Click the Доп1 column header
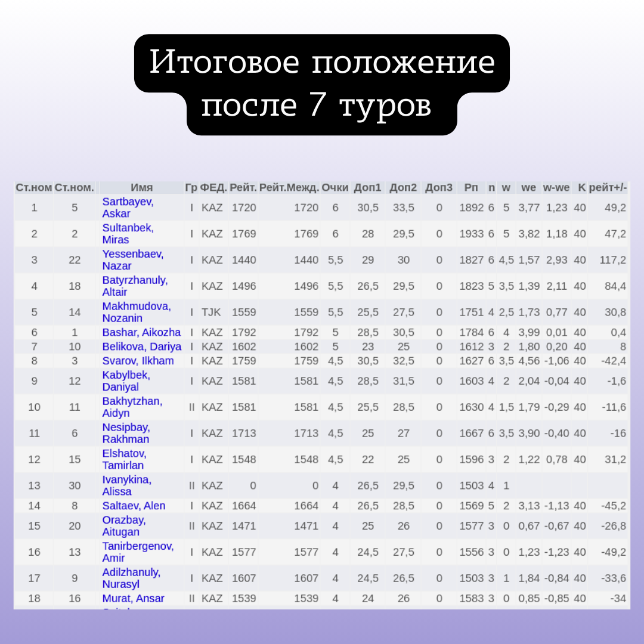Viewport: 644px width, 644px height. tap(367, 188)
